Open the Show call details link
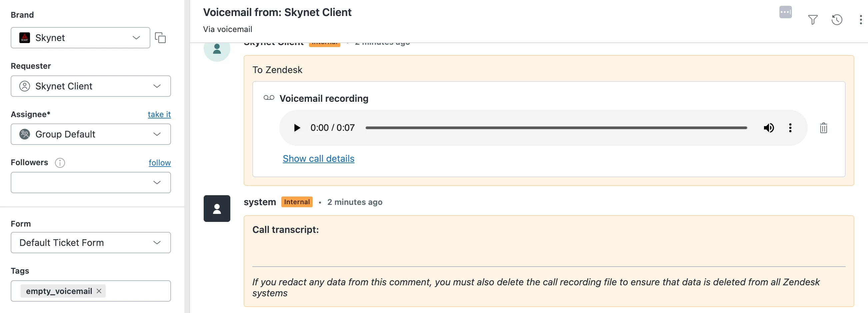Image resolution: width=868 pixels, height=313 pixels. pos(318,159)
